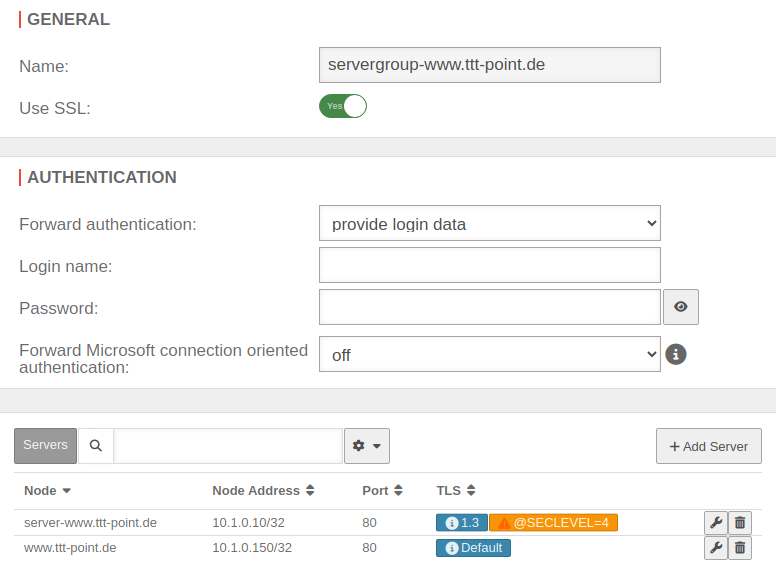Click the Login name input field
The image size is (776, 579).
point(489,266)
